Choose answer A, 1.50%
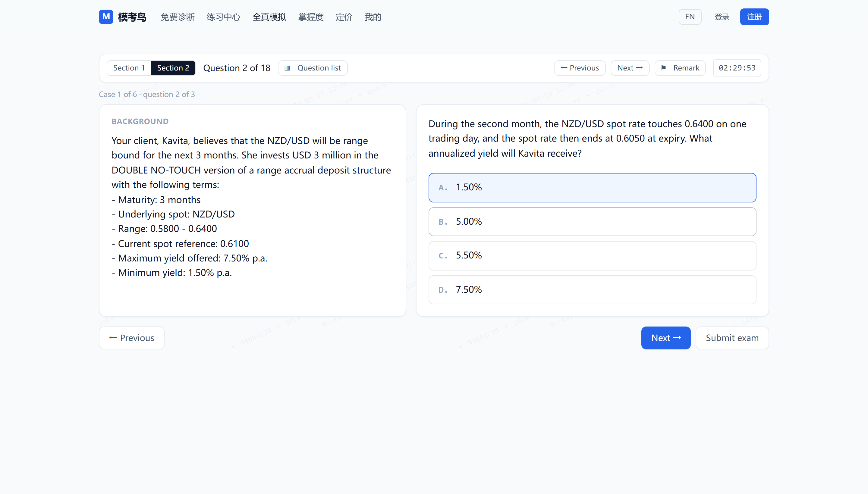 592,188
